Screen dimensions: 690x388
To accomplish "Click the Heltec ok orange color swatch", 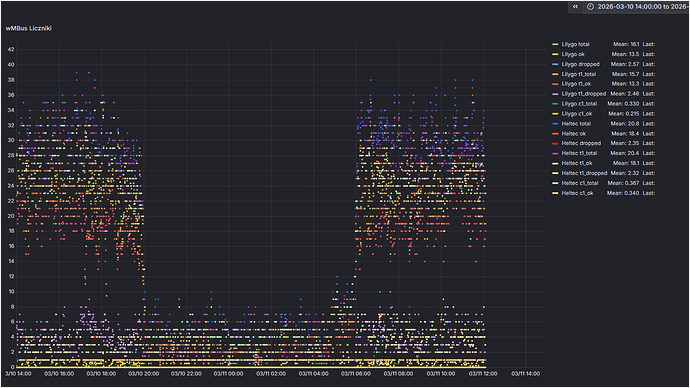I will click(x=555, y=134).
